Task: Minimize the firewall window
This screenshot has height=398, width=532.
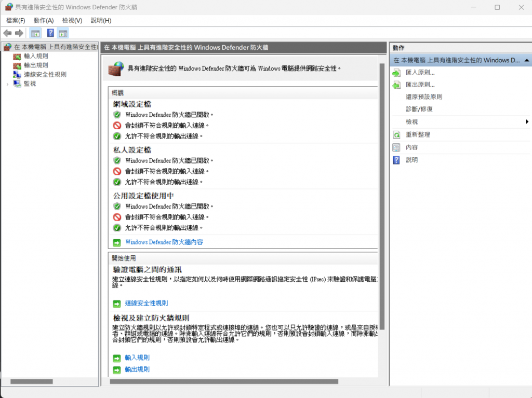Action: click(x=474, y=7)
